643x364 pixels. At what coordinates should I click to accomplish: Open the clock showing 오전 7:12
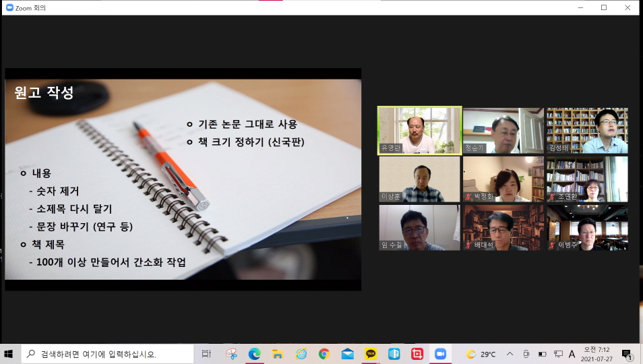[596, 354]
